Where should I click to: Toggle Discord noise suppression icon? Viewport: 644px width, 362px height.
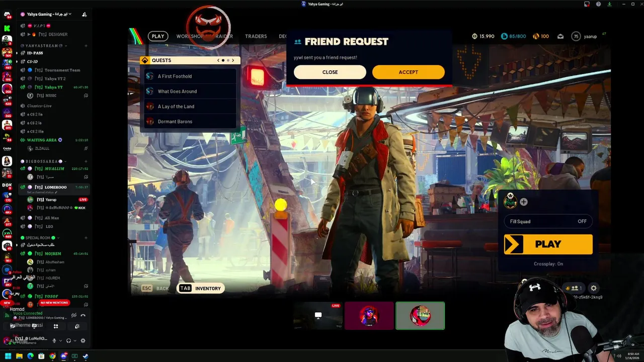[74, 315]
